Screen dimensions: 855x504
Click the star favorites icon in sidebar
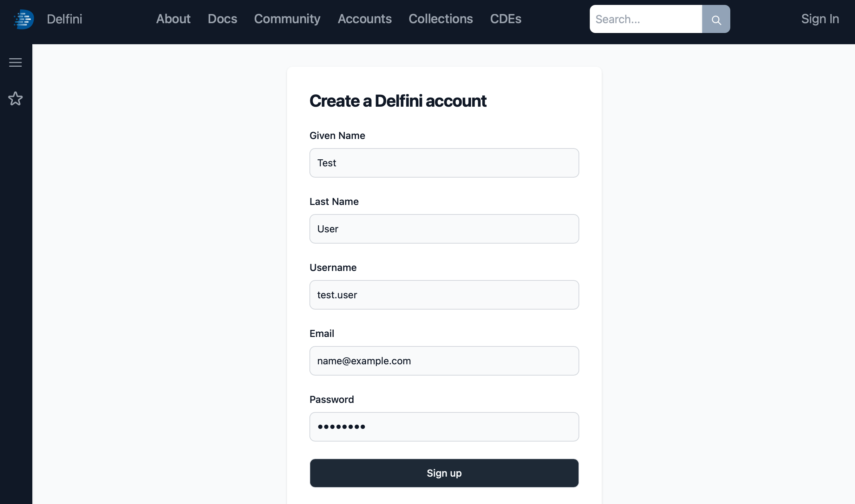coord(15,99)
